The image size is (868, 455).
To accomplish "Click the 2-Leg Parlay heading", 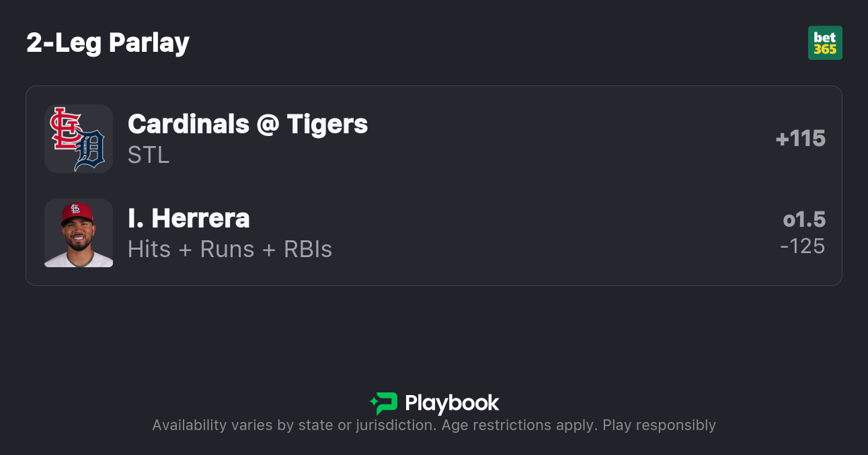I will click(x=108, y=43).
